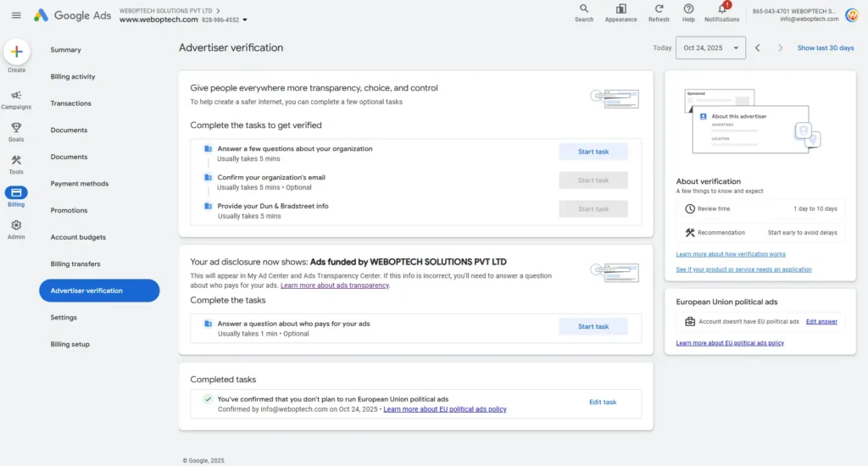
Task: Open Account budgets page
Action: (78, 237)
